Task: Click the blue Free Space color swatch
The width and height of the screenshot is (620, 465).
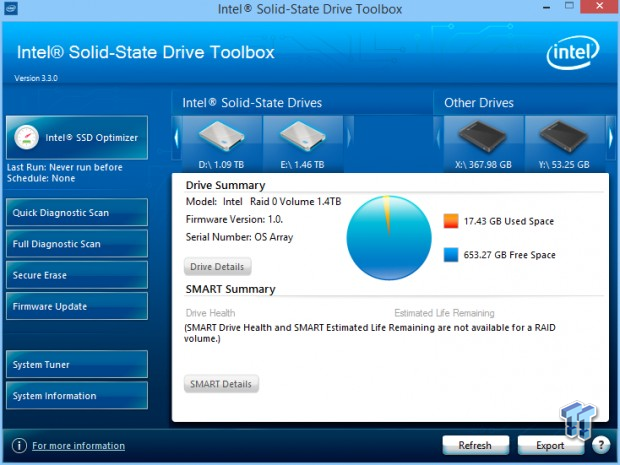Action: 451,255
